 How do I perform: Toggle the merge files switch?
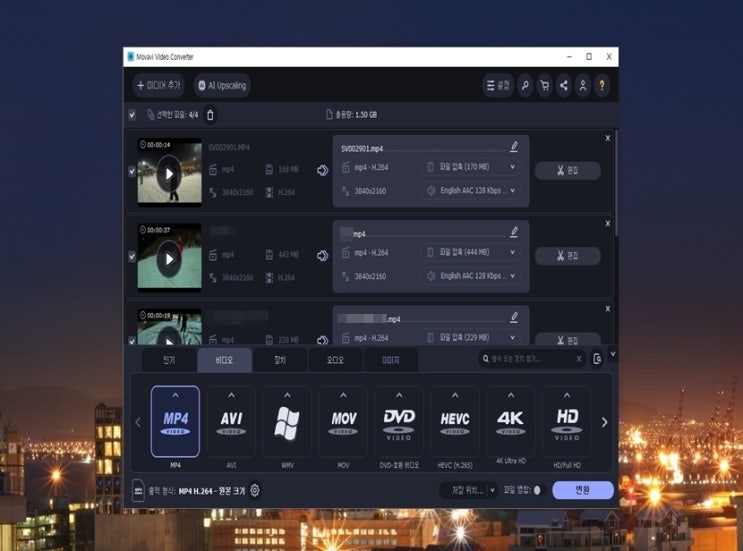(537, 490)
